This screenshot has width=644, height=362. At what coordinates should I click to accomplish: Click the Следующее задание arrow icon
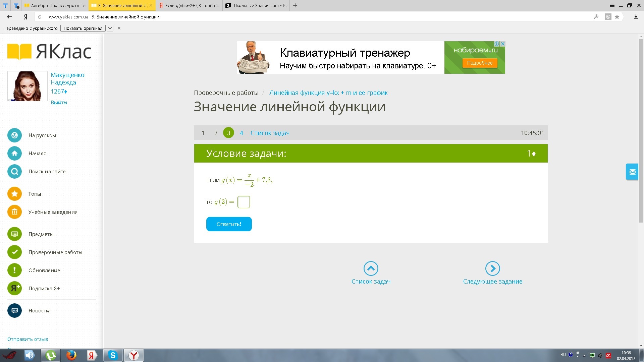(492, 268)
